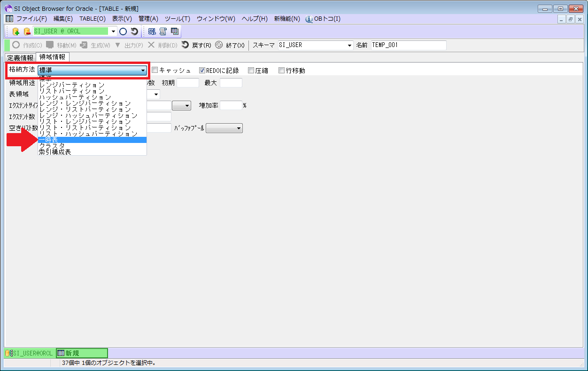Expand the スキーマ dropdown

click(349, 46)
